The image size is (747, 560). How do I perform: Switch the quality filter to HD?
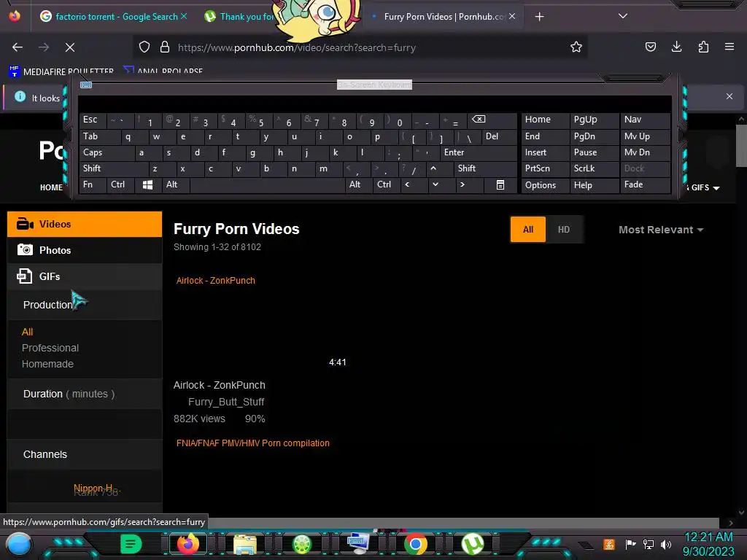[x=564, y=230]
